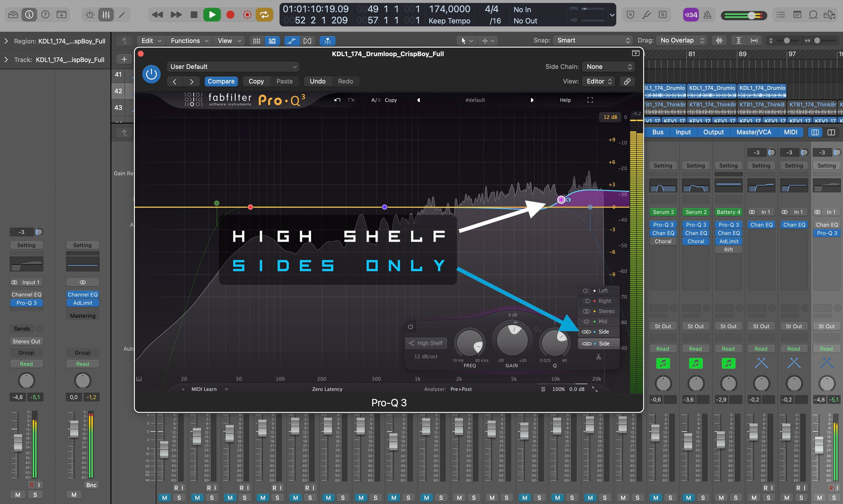843x504 pixels.
Task: Toggle the Inspector info icon
Action: point(29,15)
